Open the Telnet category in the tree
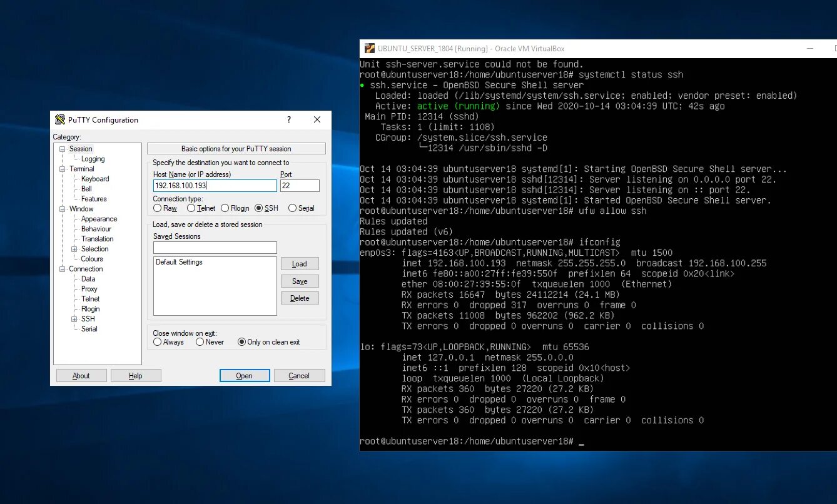Viewport: 837px width, 504px height. coord(91,299)
